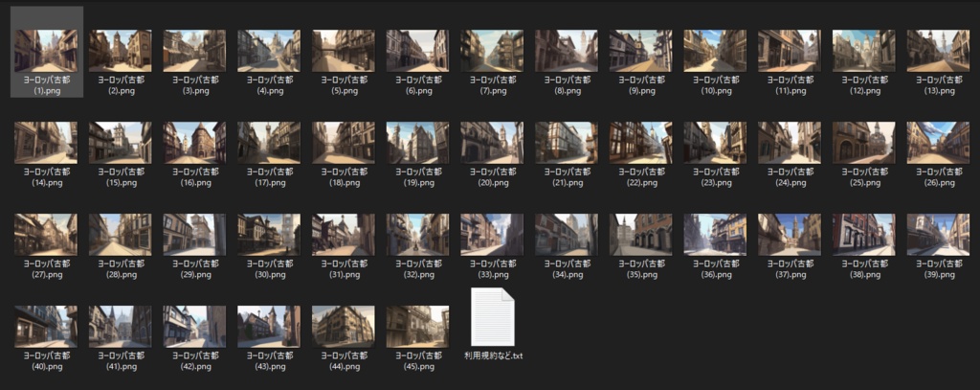Click the file name text ヨーロッパ古都 (33).png
Screen dimensions: 980x390
493,269
